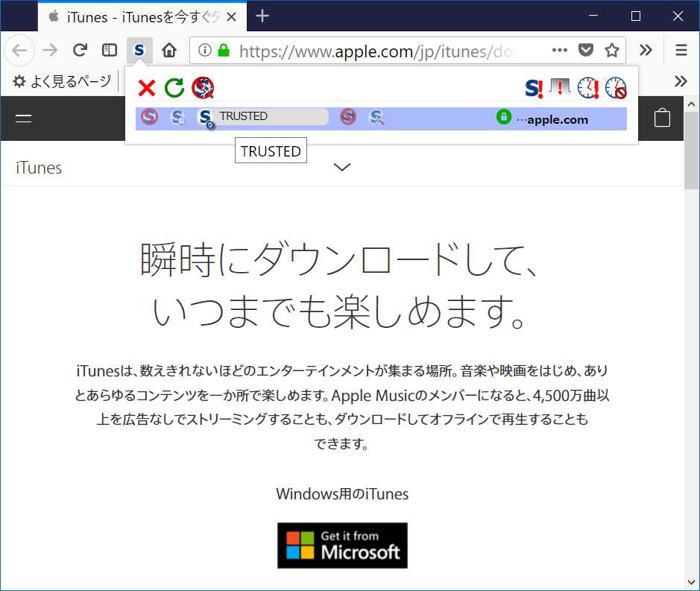Image resolution: width=700 pixels, height=591 pixels.
Task: Show site information icon in address bar
Action: pos(204,50)
